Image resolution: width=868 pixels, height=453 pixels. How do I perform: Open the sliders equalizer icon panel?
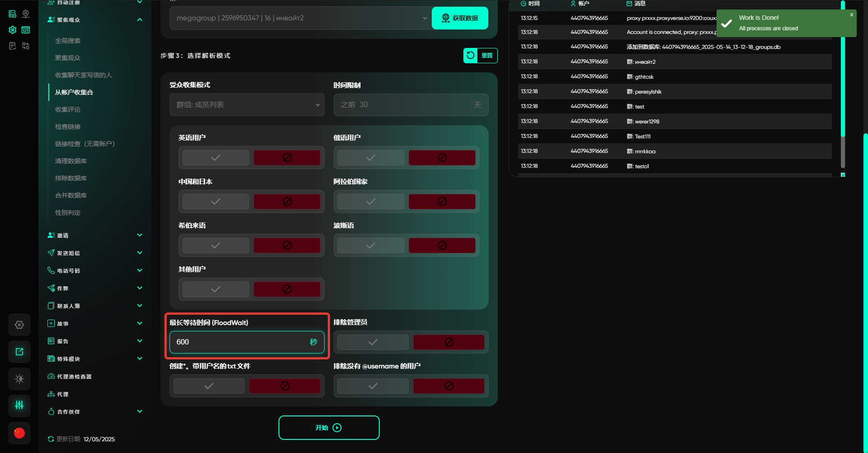[x=19, y=405]
